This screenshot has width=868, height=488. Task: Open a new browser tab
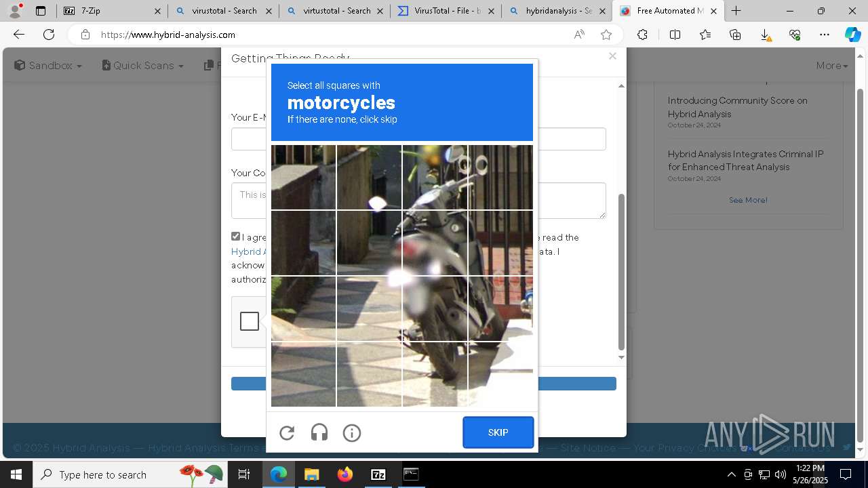tap(736, 11)
